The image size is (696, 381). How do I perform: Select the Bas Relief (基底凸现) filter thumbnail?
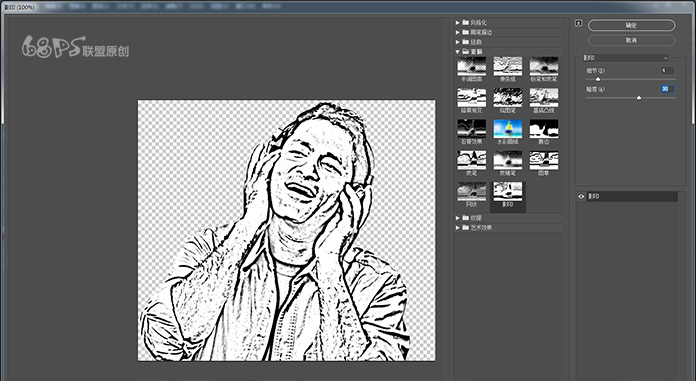[544, 97]
